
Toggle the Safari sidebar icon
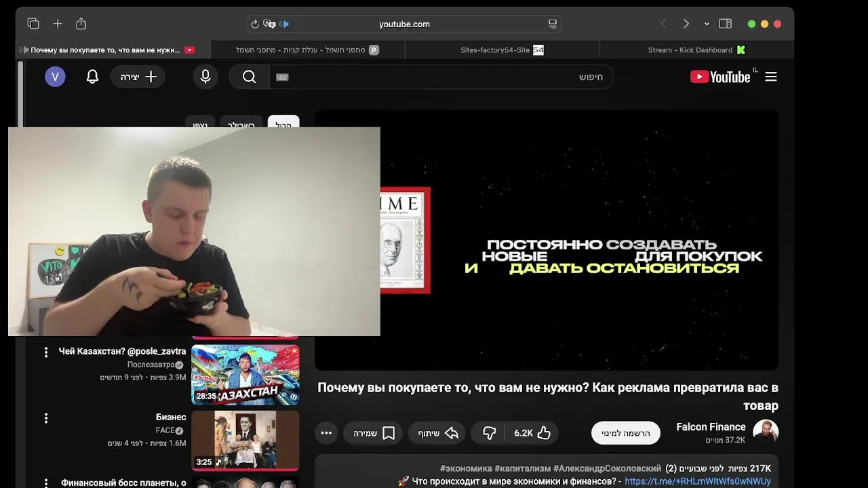(725, 24)
